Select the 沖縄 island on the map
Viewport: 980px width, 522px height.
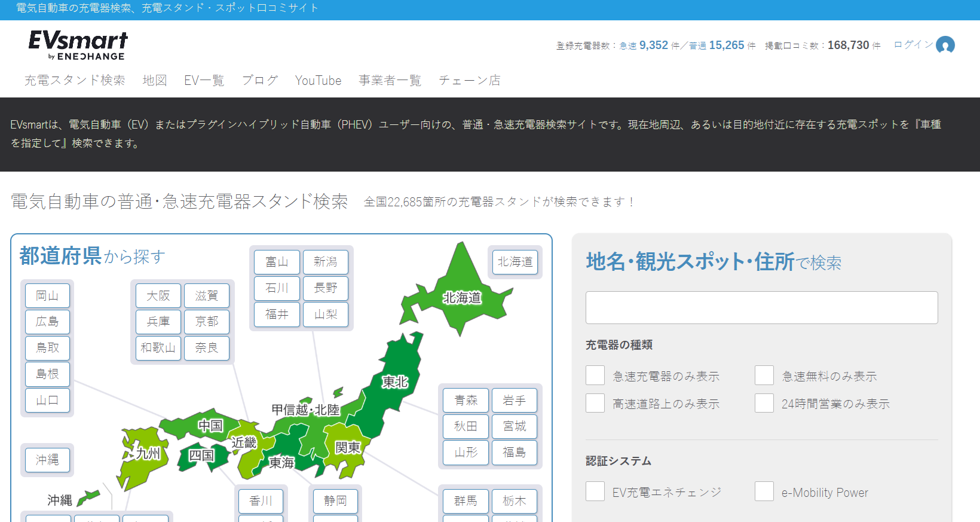[88, 497]
